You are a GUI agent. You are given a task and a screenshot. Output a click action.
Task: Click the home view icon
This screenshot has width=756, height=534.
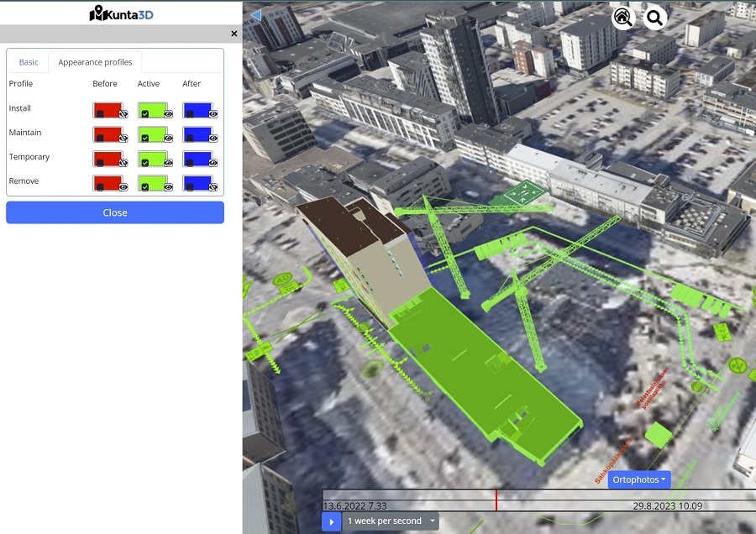coord(622,18)
